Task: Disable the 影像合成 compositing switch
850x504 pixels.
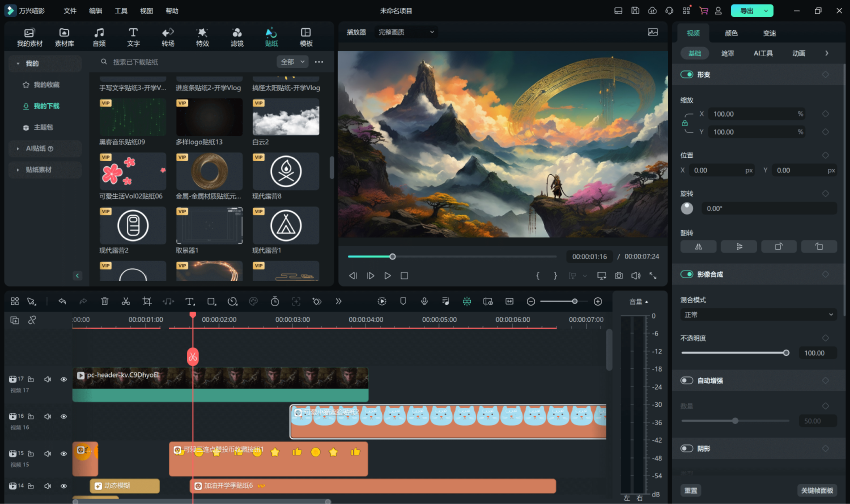Action: pyautogui.click(x=687, y=274)
